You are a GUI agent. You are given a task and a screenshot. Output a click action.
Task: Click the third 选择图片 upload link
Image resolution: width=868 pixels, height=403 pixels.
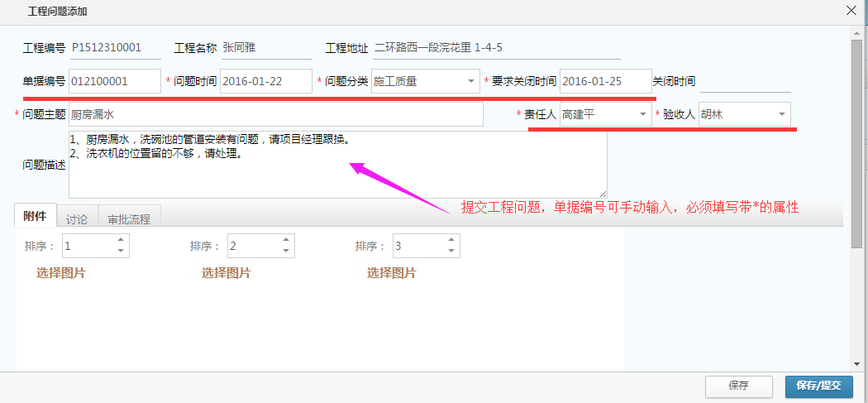392,273
